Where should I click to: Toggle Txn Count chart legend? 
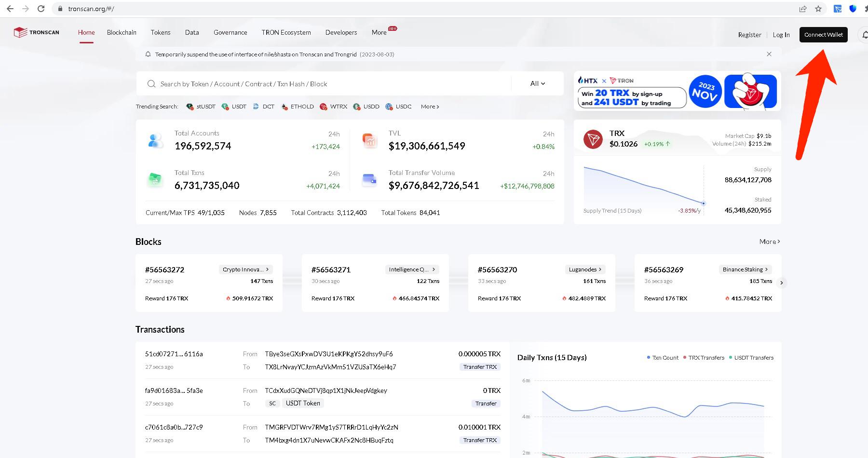(663, 358)
